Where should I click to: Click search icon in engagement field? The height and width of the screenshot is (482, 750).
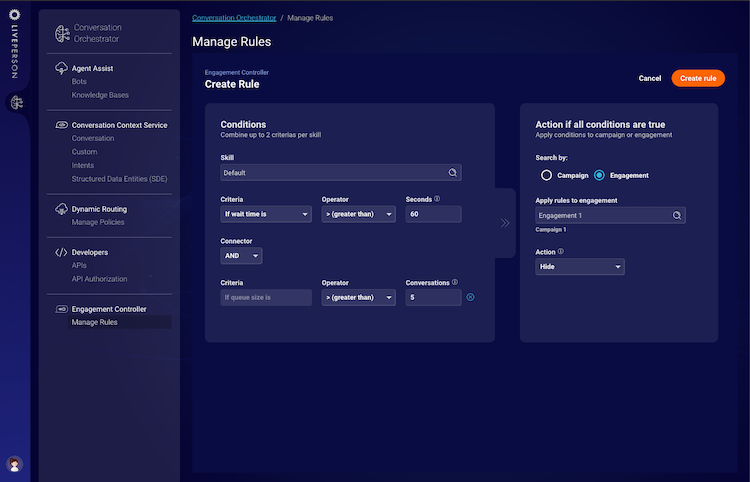click(x=677, y=215)
